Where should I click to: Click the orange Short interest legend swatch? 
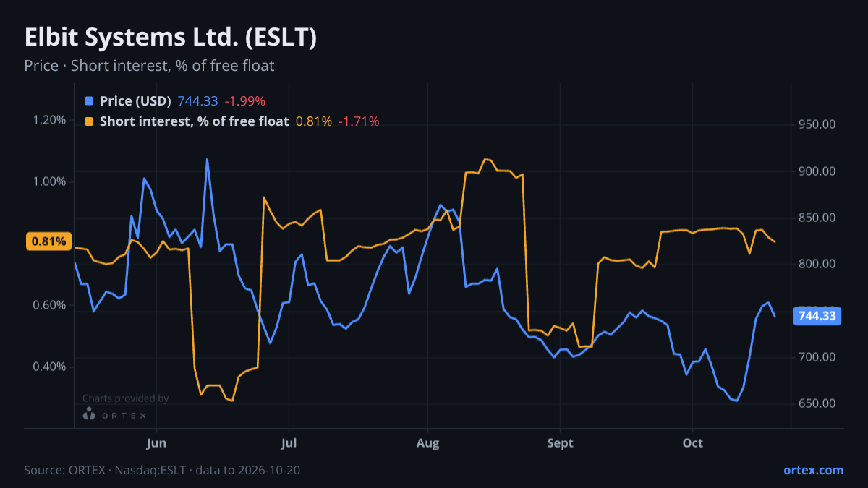(x=89, y=121)
